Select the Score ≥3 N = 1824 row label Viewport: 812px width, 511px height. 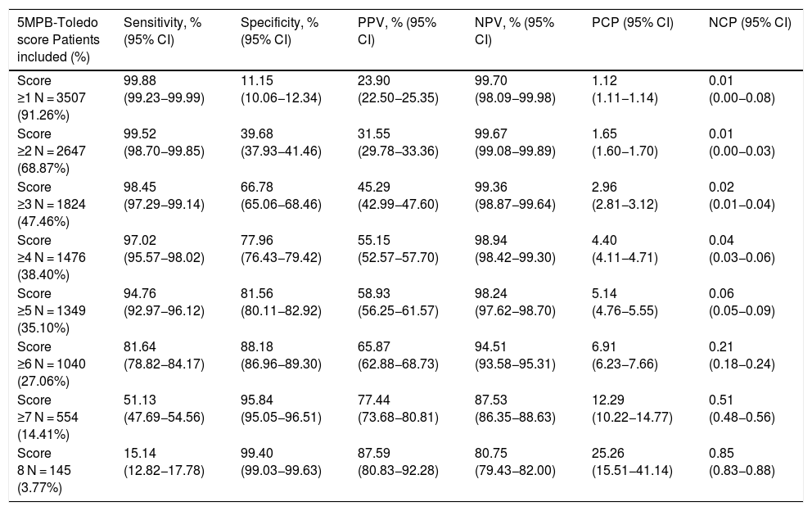point(54,202)
